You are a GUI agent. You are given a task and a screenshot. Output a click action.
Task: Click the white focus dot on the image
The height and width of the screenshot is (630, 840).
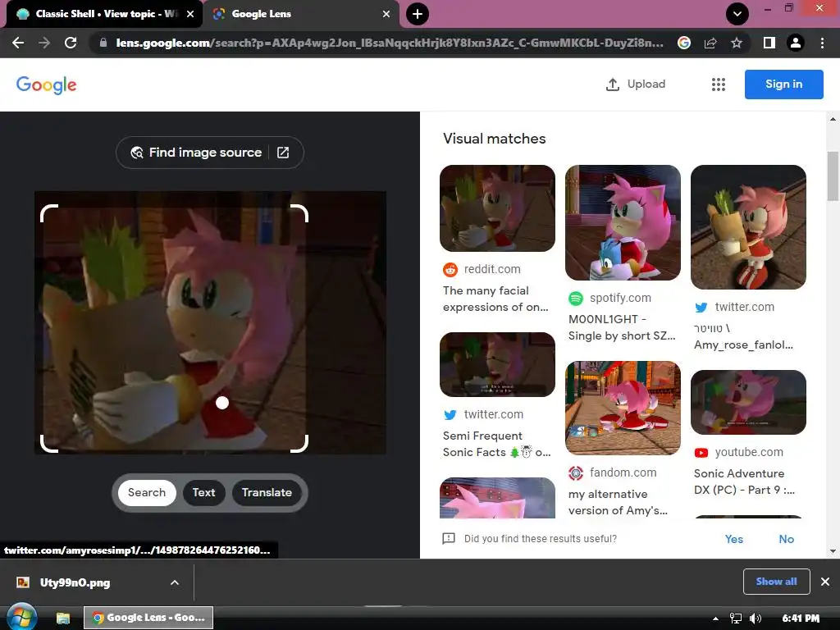(222, 402)
